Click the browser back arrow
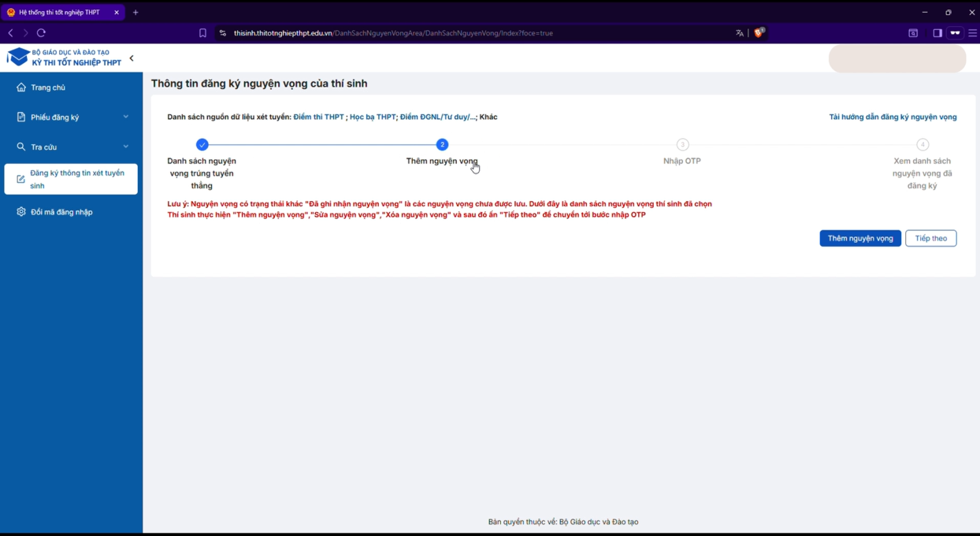980x536 pixels. pos(10,33)
